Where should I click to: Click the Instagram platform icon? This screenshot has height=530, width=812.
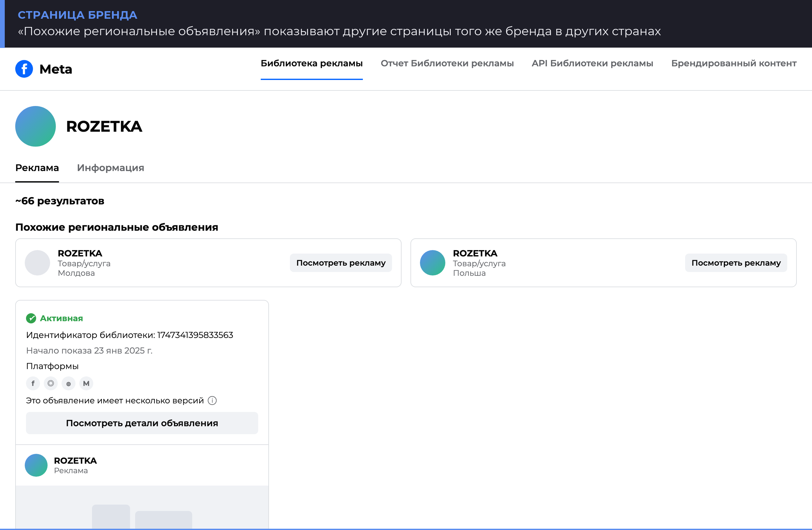coord(51,383)
